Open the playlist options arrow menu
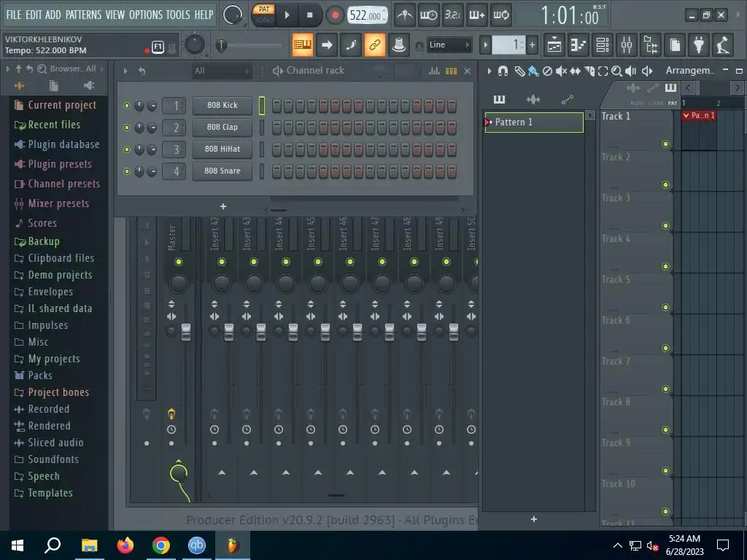The width and height of the screenshot is (747, 560). click(x=489, y=71)
